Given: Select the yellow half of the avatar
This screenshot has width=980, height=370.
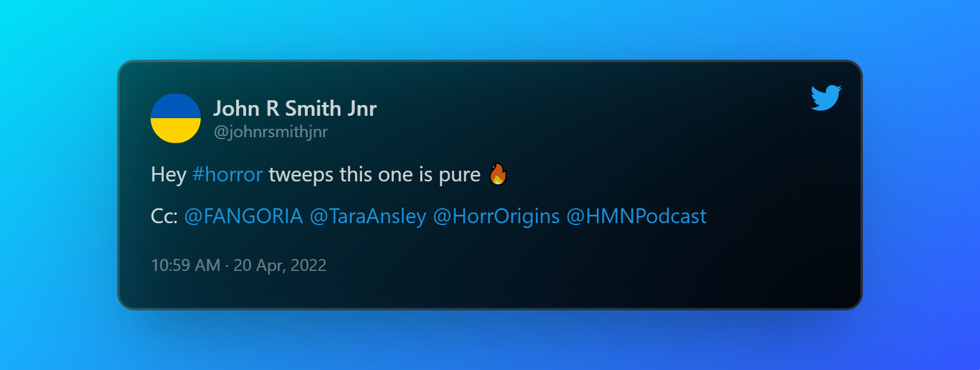Looking at the screenshot, I should tap(176, 131).
